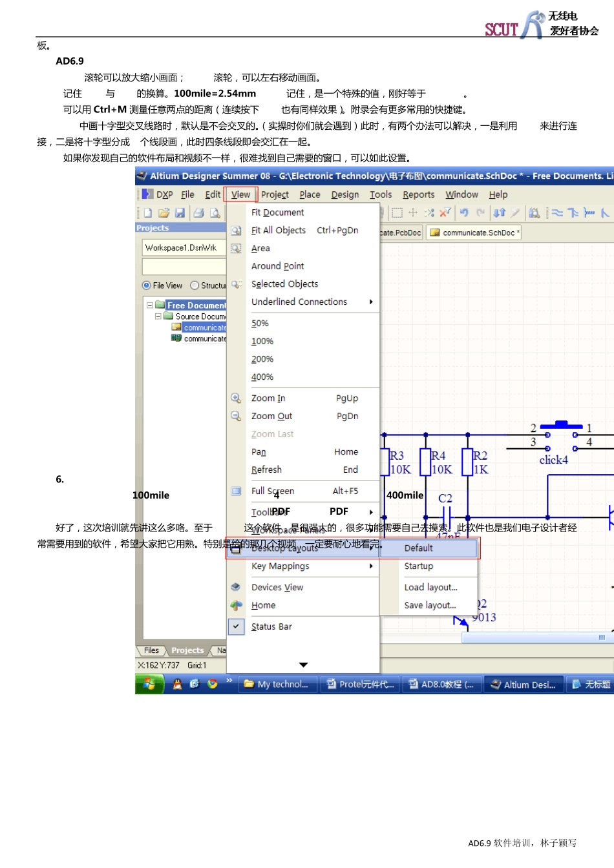Switch to the Files panel tab

pos(151,650)
